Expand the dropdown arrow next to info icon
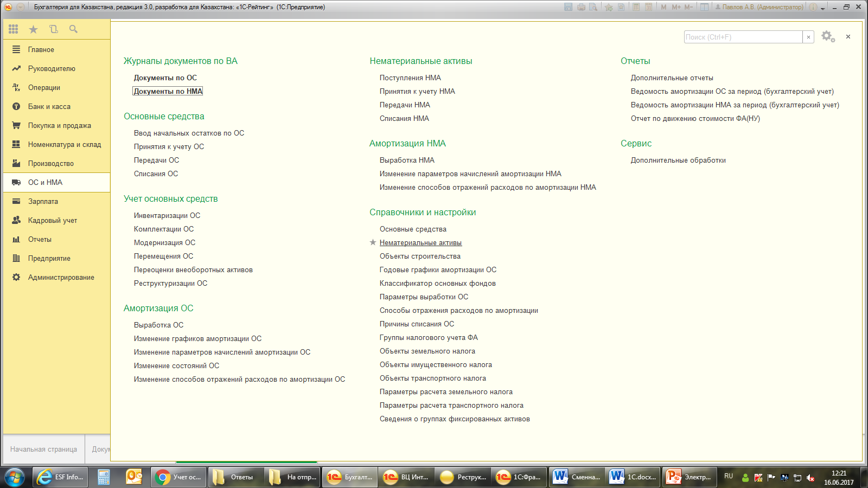 click(x=823, y=8)
